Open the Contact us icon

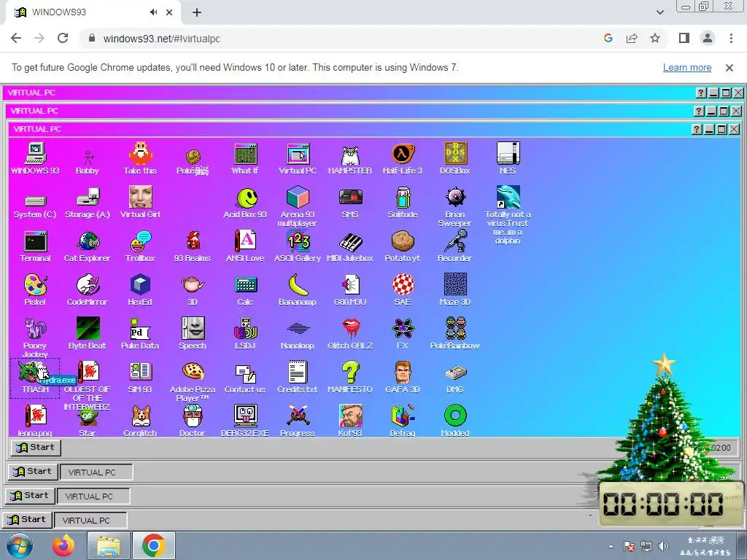click(245, 378)
